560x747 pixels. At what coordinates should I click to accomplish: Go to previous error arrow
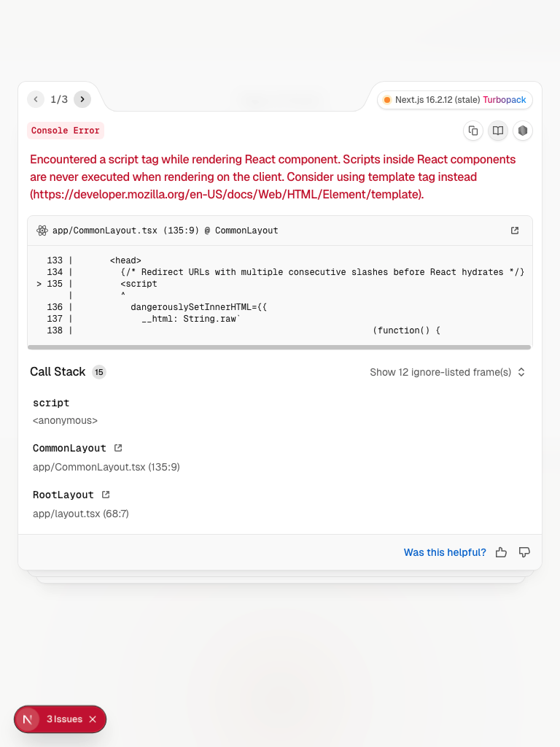(x=36, y=99)
